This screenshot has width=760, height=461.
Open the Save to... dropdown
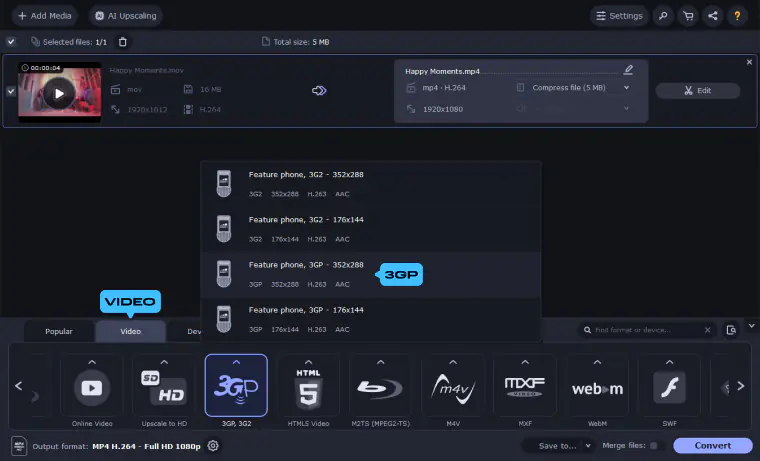point(558,445)
